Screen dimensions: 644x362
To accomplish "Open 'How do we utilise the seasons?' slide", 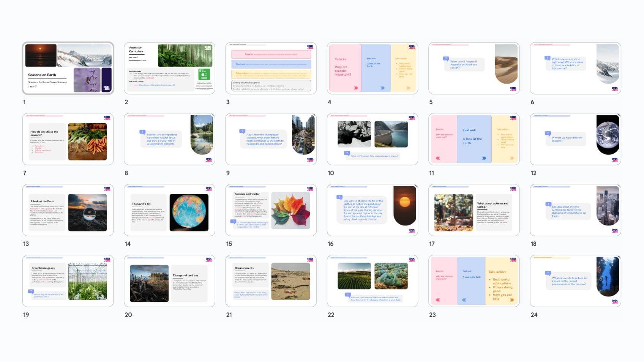I will (68, 139).
